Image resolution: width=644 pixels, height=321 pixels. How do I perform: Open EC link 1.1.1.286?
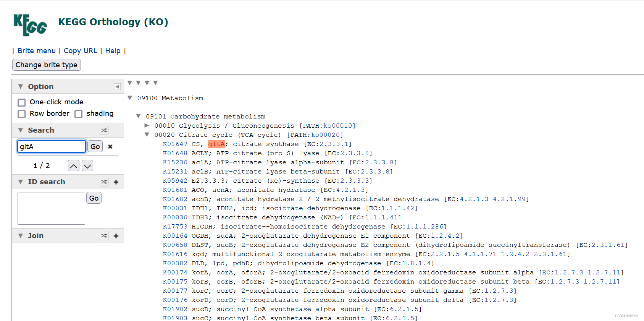tap(424, 227)
